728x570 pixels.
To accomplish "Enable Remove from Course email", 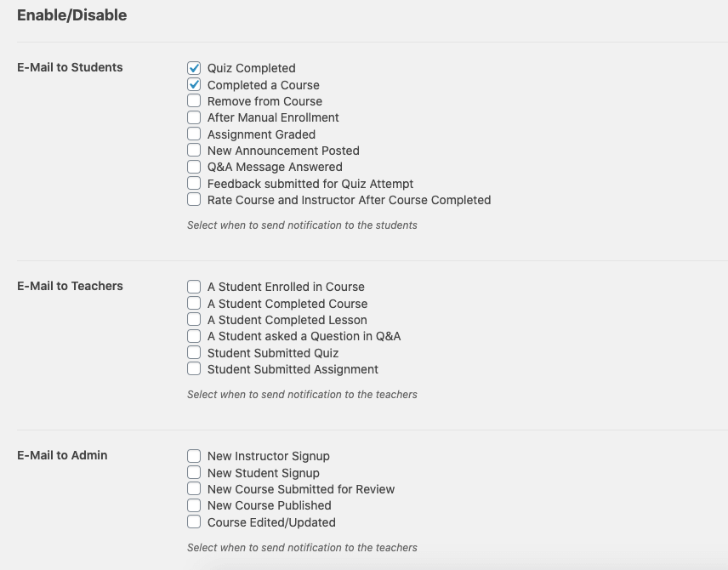I will pos(194,100).
